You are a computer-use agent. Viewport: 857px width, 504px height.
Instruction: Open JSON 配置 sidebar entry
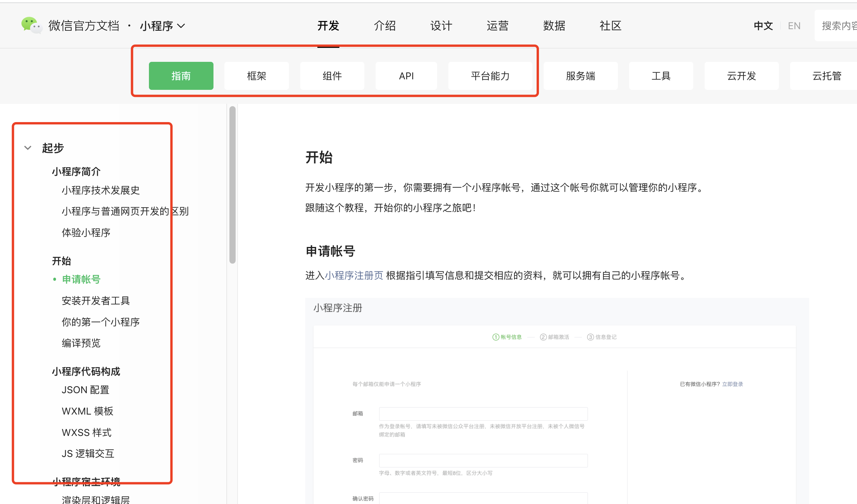point(86,390)
